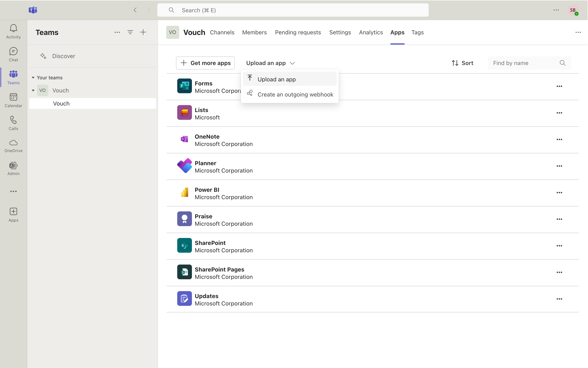
Task: Click the SharePoint Pages app icon
Action: [184, 272]
